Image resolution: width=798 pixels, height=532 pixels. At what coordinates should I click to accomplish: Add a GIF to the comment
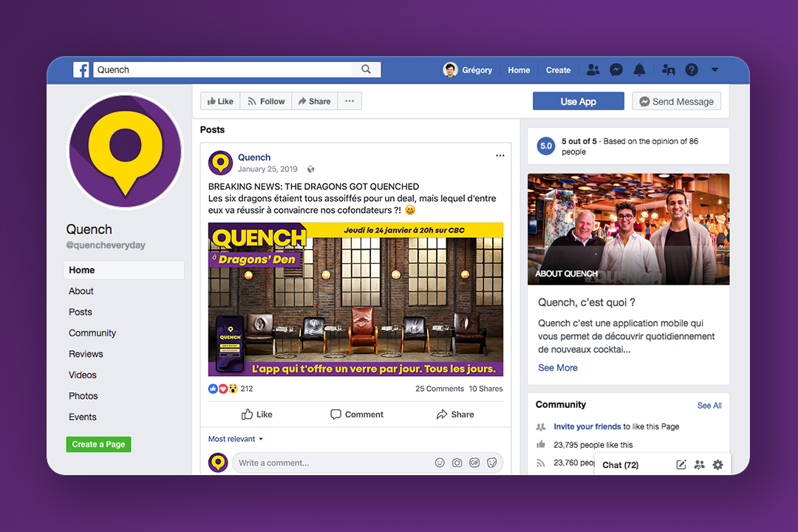(x=474, y=463)
